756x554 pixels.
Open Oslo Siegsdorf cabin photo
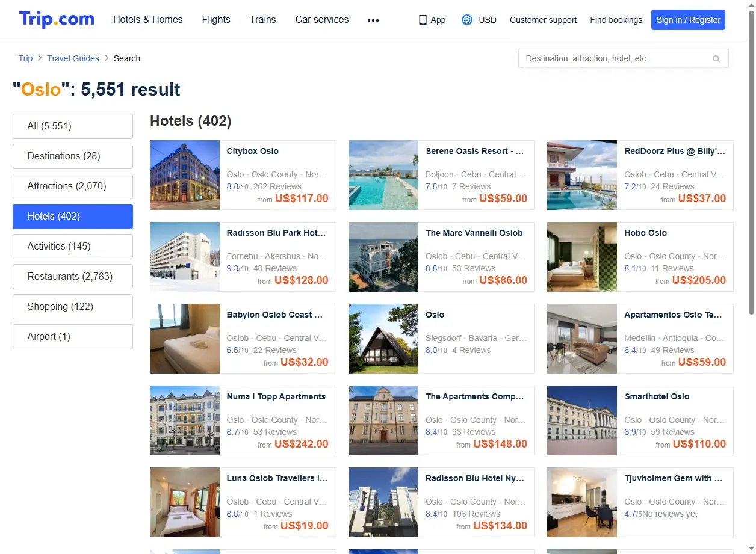click(x=383, y=339)
